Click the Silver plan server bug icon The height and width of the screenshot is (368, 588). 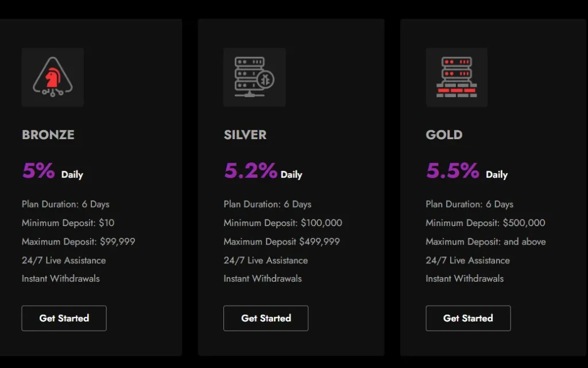(x=254, y=78)
